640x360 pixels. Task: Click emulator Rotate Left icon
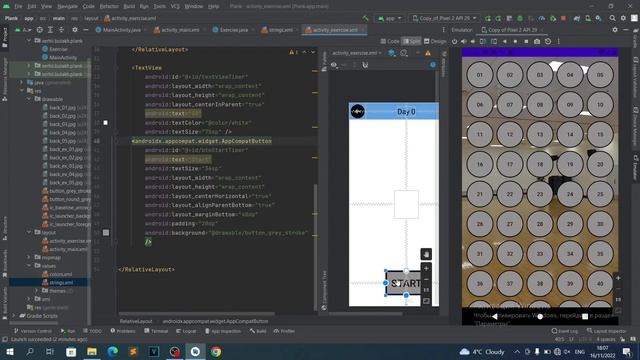point(483,41)
